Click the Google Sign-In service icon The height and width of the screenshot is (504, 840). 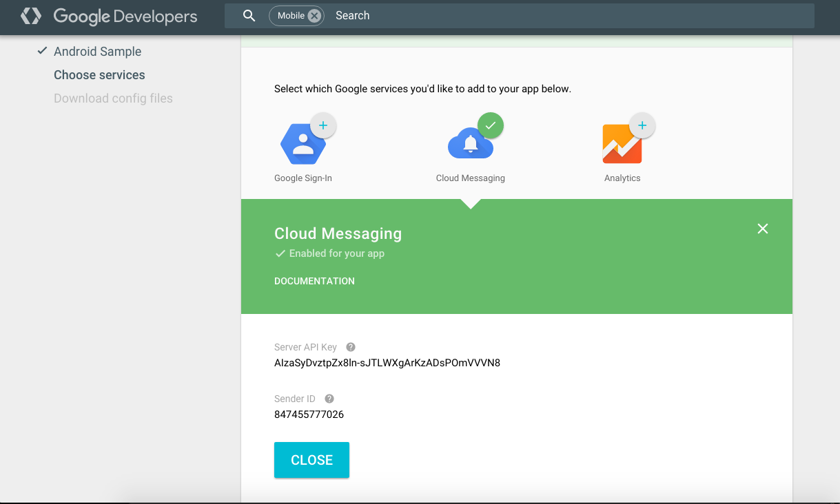point(302,143)
